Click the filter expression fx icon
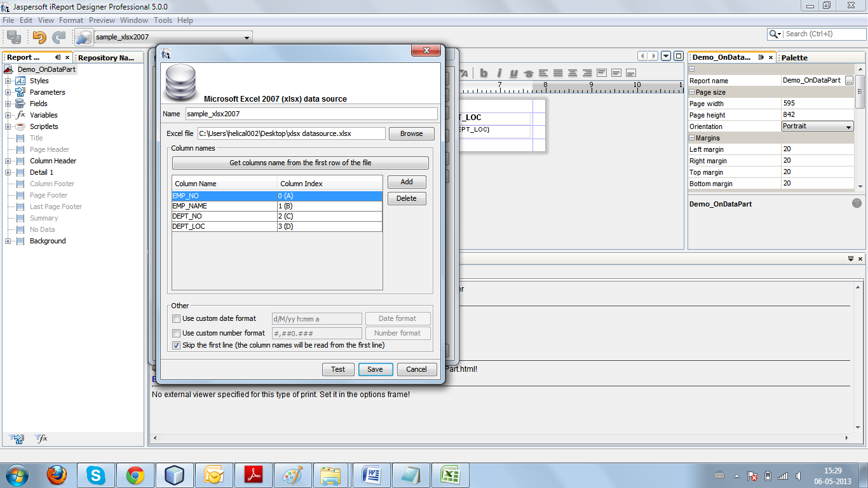 pos(41,438)
